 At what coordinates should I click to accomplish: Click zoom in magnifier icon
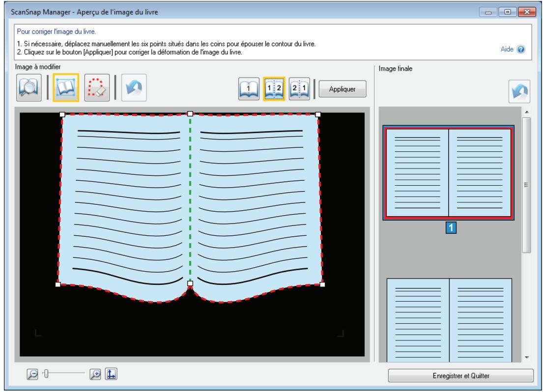click(95, 374)
